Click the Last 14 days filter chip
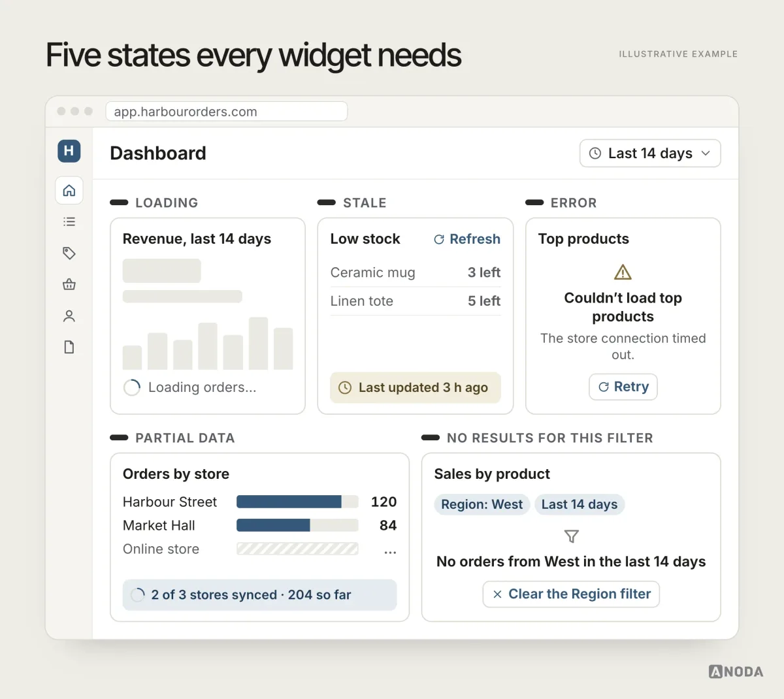784x699 pixels. click(x=580, y=504)
